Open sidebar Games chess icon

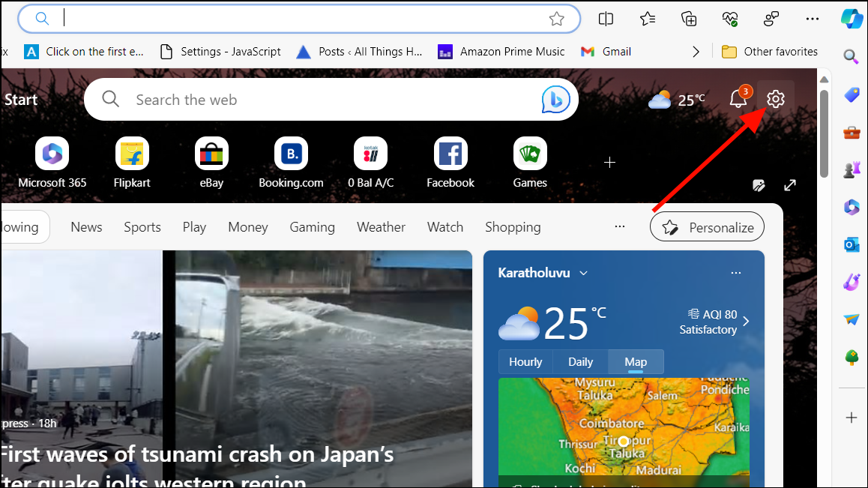coord(852,169)
